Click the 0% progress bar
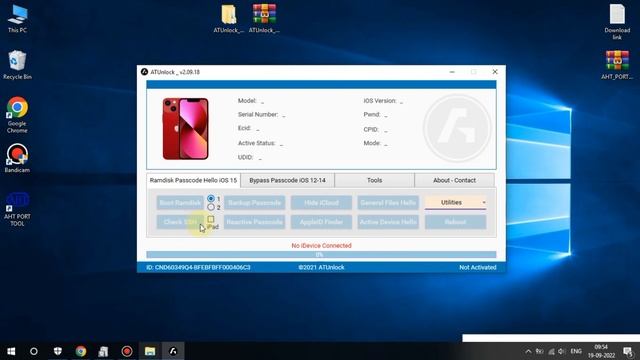640x360 pixels. (x=321, y=255)
